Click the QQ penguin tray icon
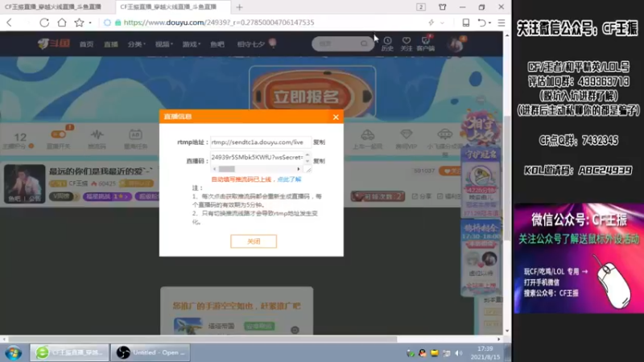This screenshot has width=644, height=362. coord(422,353)
